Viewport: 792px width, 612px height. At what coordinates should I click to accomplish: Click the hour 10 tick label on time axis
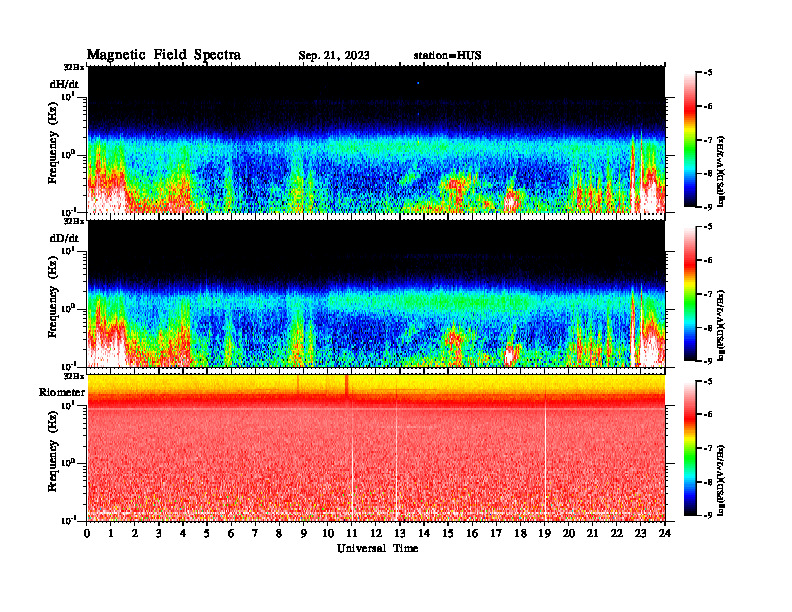328,533
